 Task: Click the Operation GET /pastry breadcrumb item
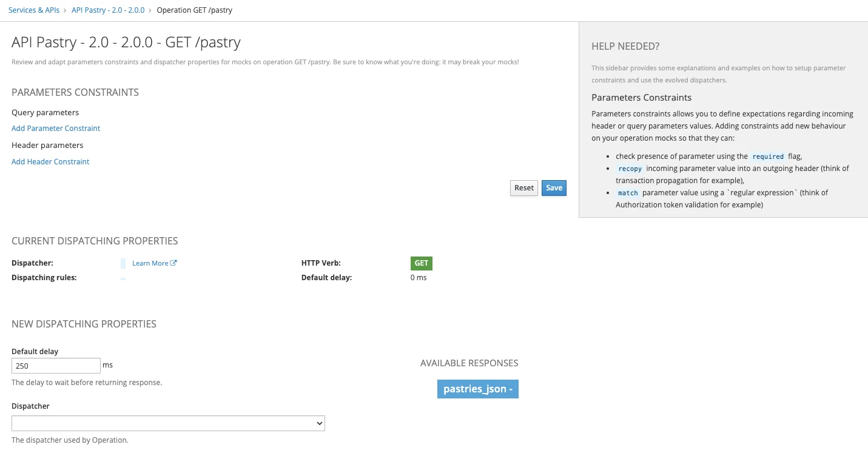194,10
